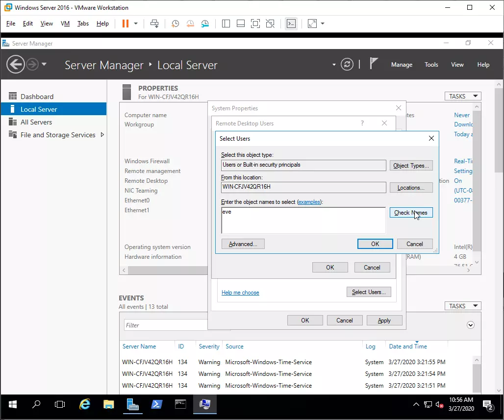Screen dimensions: 504x420
Task: Expand the Events filter options chevron
Action: [471, 325]
